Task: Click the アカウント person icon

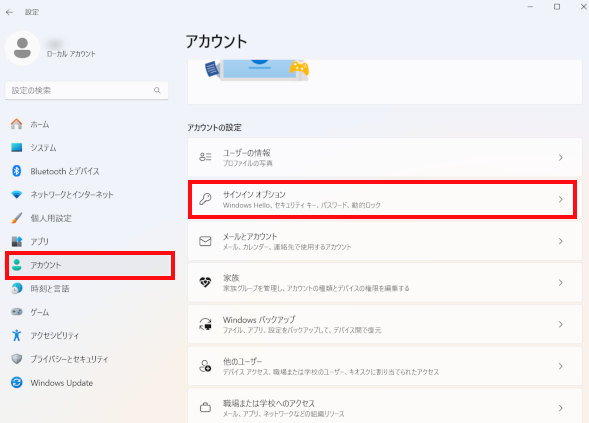Action: (x=17, y=265)
